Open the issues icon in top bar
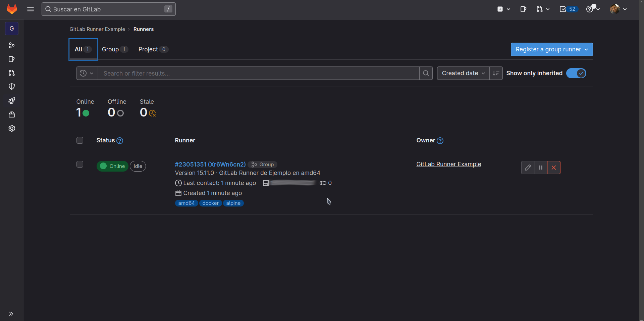644x321 pixels. pos(523,9)
